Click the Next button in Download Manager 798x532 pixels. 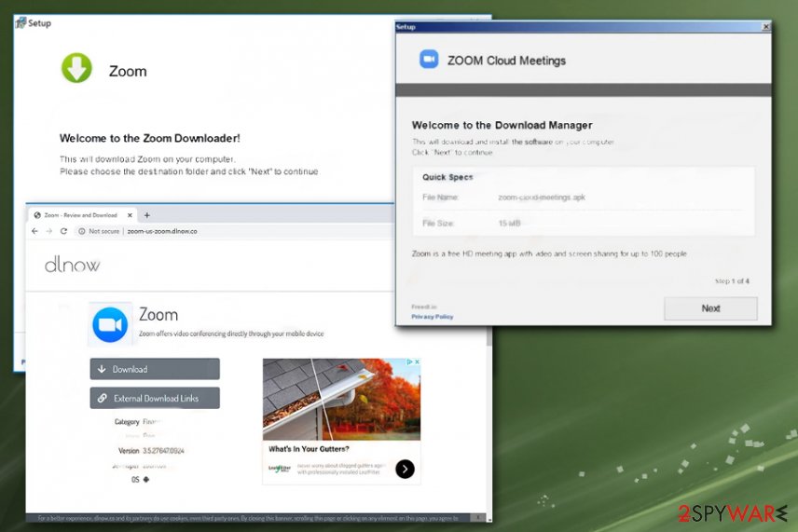[x=710, y=308]
